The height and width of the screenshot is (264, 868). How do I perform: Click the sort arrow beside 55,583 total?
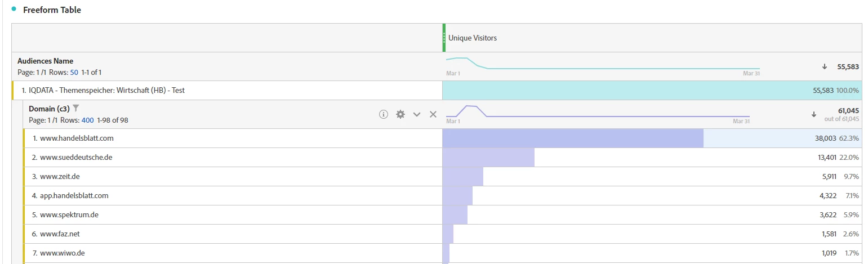[x=825, y=66]
